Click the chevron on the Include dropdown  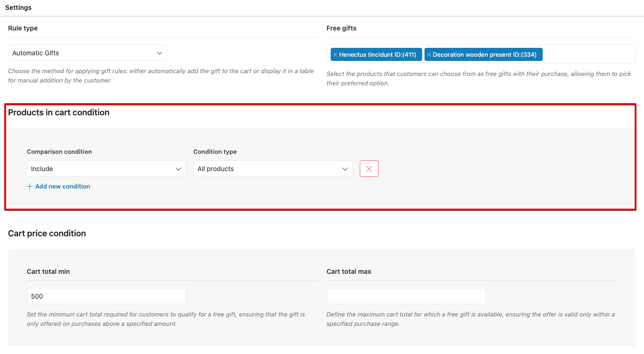[178, 169]
